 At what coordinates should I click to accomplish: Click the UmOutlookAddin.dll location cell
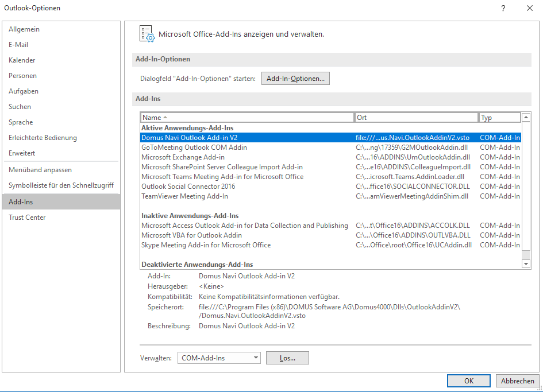tap(413, 157)
